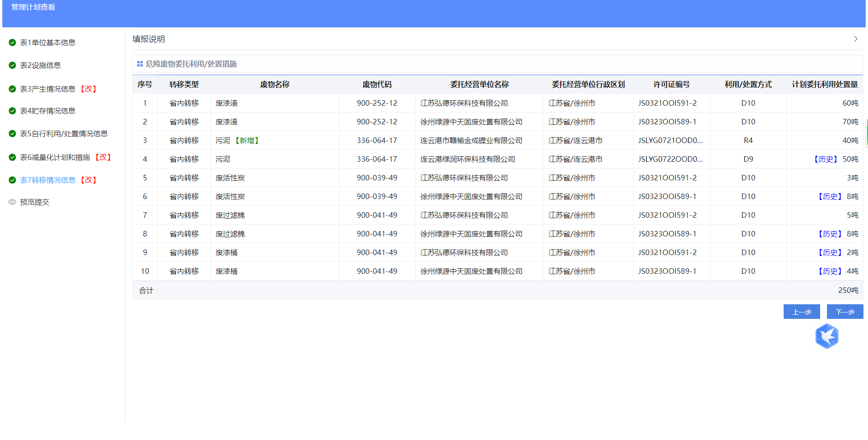
Task: Open 表2设施信息 in the sidebar
Action: click(40, 65)
